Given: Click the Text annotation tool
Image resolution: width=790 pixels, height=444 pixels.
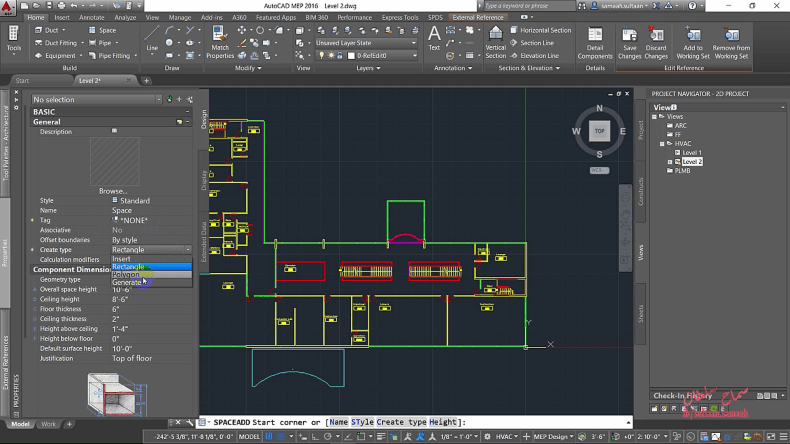Looking at the screenshot, I should click(434, 39).
